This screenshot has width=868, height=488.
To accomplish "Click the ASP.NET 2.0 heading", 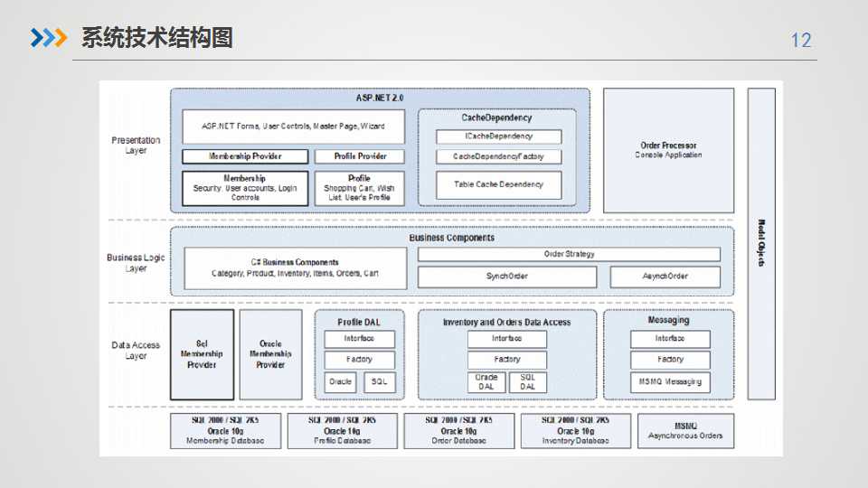I will pyautogui.click(x=380, y=98).
